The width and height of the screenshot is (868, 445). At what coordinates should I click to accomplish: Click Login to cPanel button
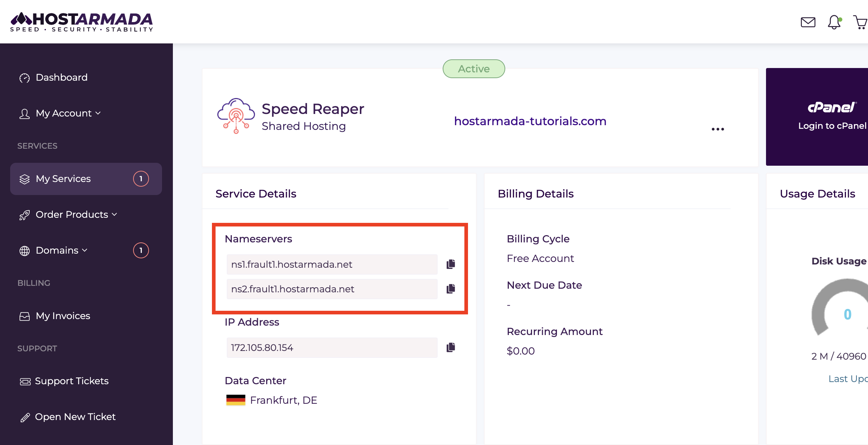(x=817, y=117)
